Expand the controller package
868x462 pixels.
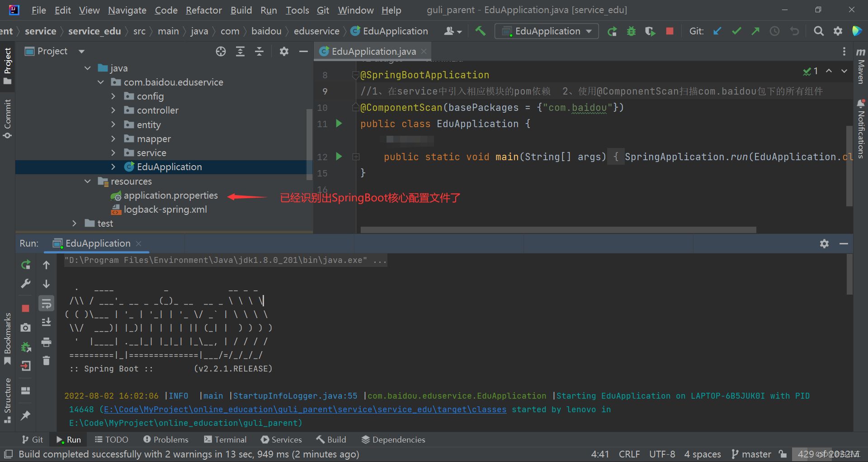coord(113,110)
